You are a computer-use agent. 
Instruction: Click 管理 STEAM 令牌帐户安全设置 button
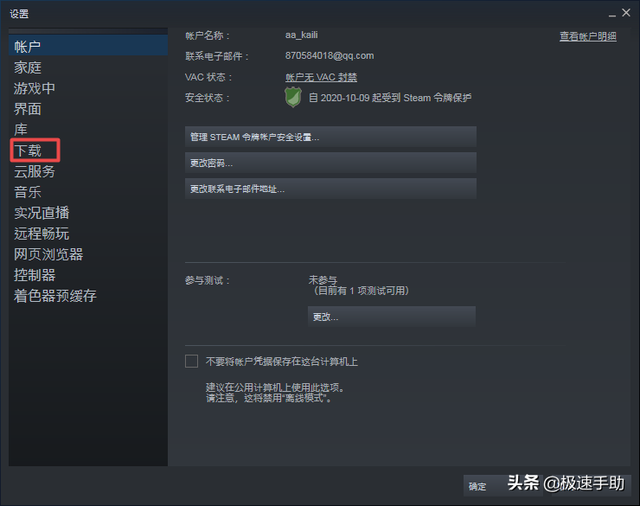click(331, 137)
